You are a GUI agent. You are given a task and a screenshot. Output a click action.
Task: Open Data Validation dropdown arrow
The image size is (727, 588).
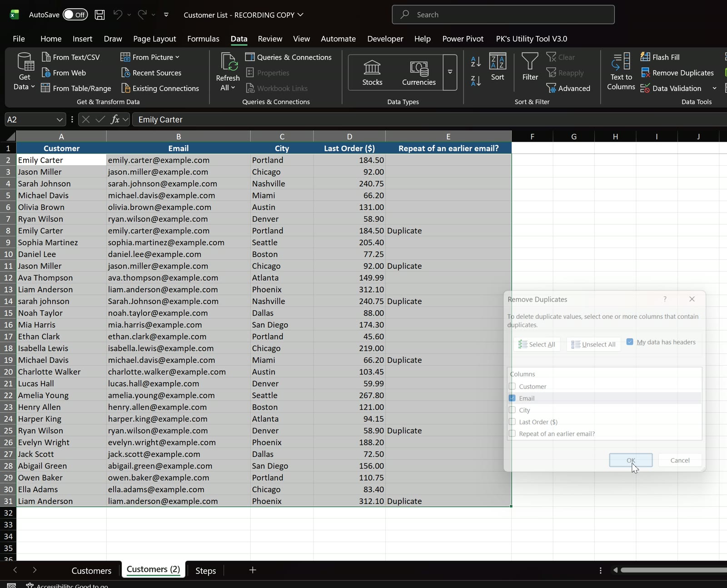pyautogui.click(x=714, y=88)
